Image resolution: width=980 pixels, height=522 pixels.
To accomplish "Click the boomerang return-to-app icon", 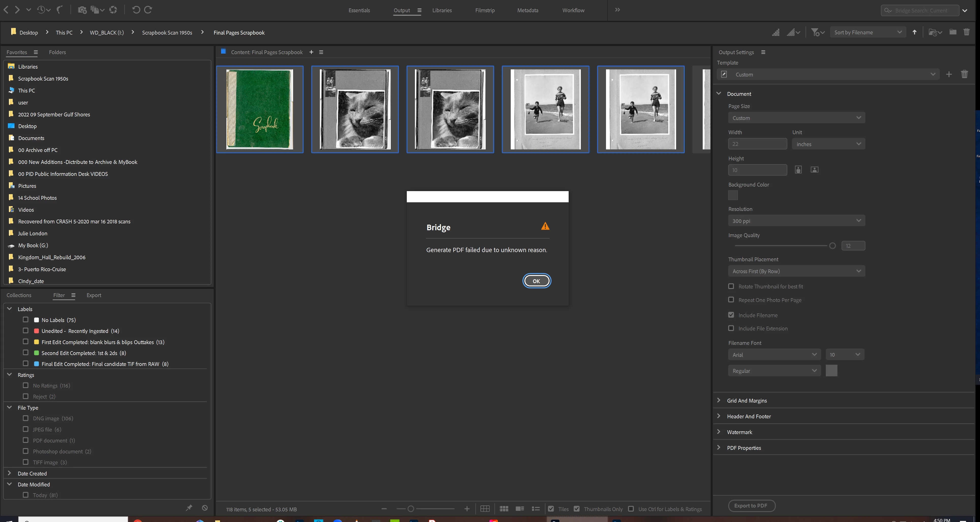I will 59,10.
